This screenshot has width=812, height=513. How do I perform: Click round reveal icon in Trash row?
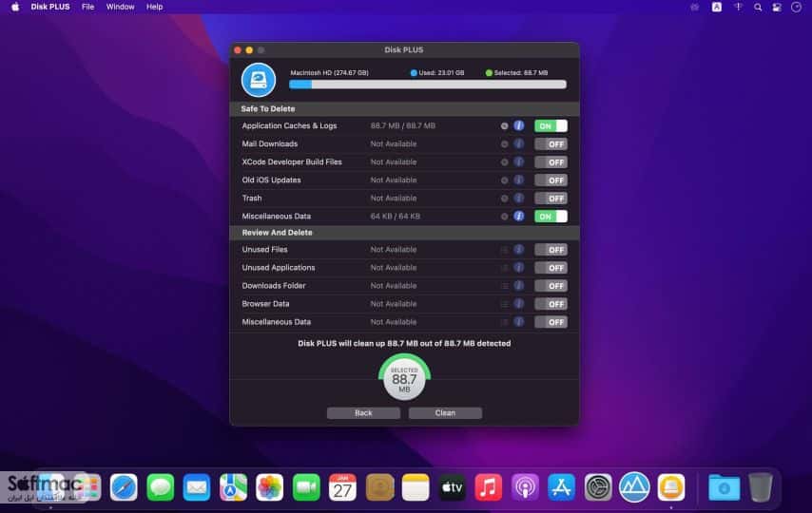[504, 199]
